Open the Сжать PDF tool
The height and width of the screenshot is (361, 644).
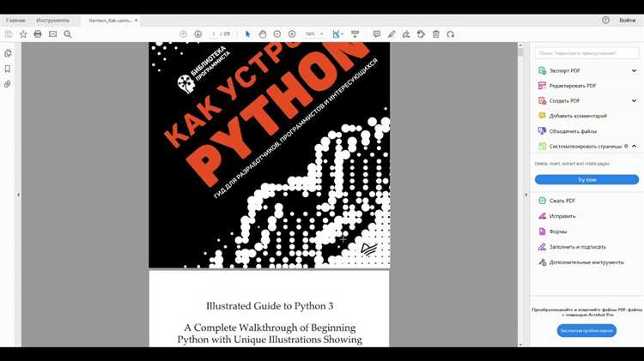click(562, 201)
